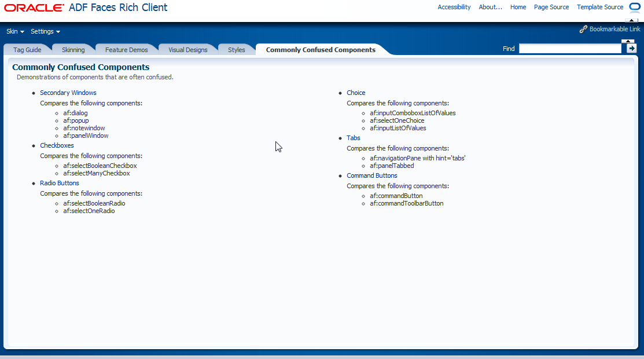
Task: Switch to the Skinning tab
Action: pyautogui.click(x=73, y=50)
